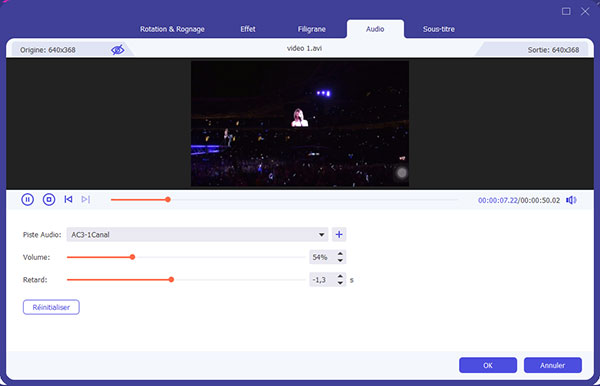This screenshot has height=386, width=600.
Task: Click the current time 00:00:07.22
Action: [x=497, y=200]
